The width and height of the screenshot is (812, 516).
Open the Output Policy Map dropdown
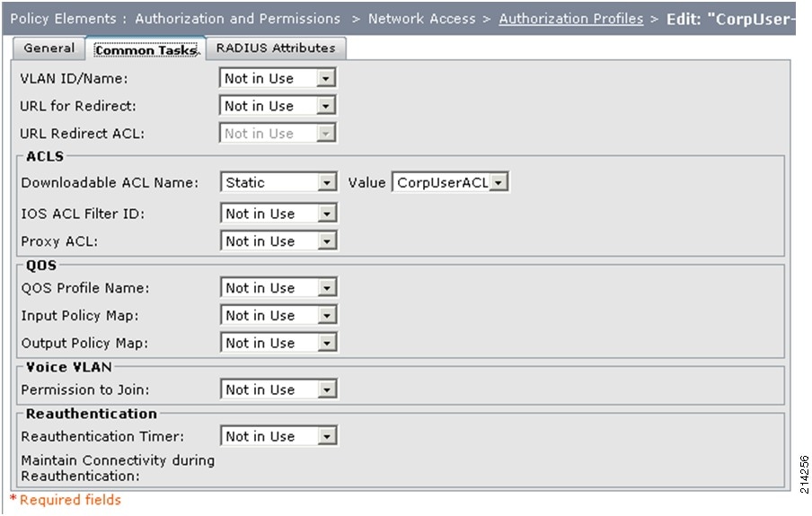(x=278, y=342)
